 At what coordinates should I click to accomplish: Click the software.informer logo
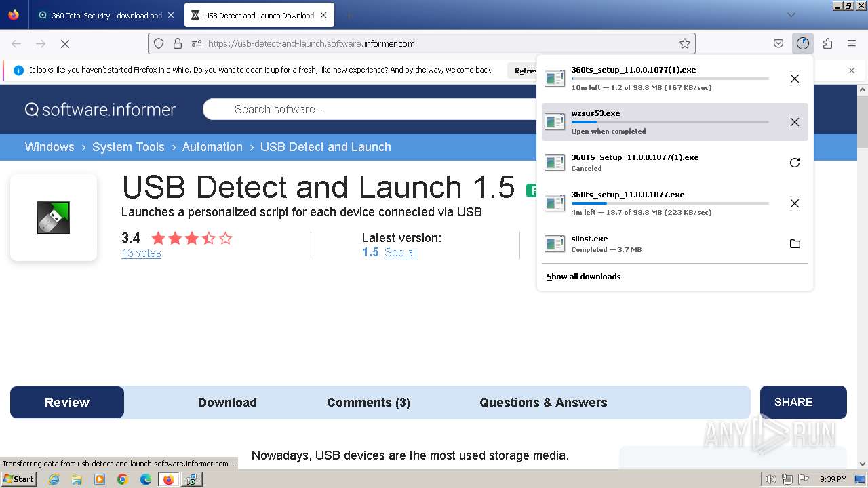point(100,109)
